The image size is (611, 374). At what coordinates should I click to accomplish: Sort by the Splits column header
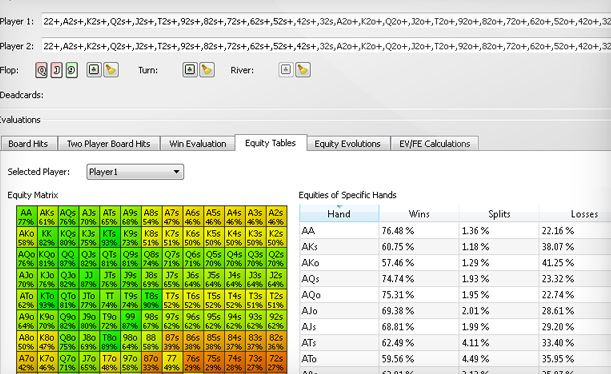[x=499, y=213]
